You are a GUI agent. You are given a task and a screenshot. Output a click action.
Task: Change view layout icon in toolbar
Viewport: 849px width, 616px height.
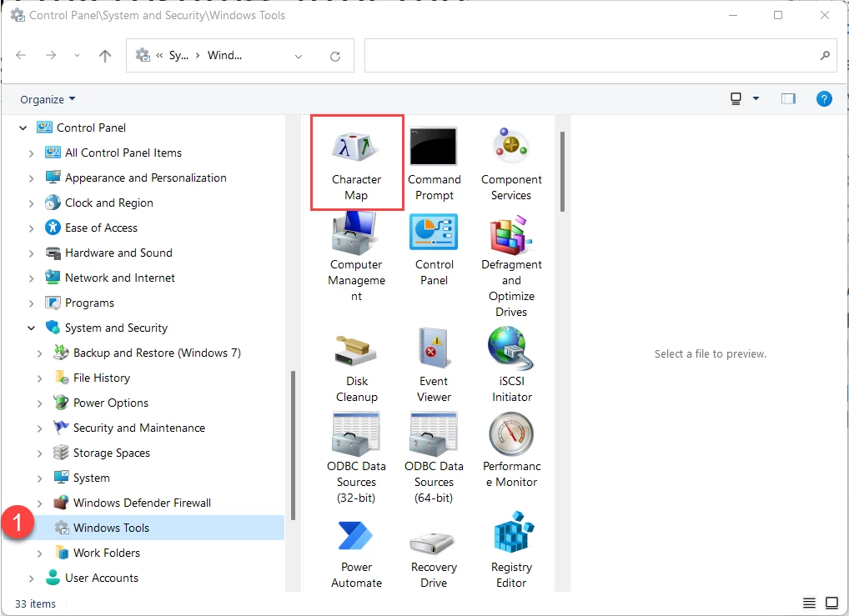(x=736, y=99)
